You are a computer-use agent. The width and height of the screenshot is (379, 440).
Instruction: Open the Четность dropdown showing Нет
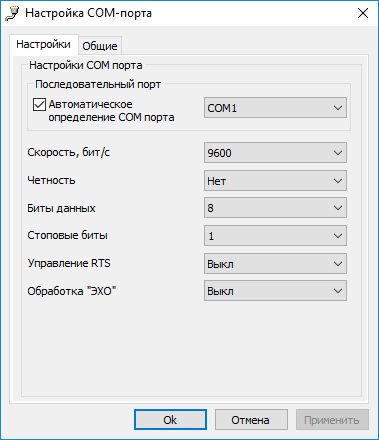click(x=275, y=181)
